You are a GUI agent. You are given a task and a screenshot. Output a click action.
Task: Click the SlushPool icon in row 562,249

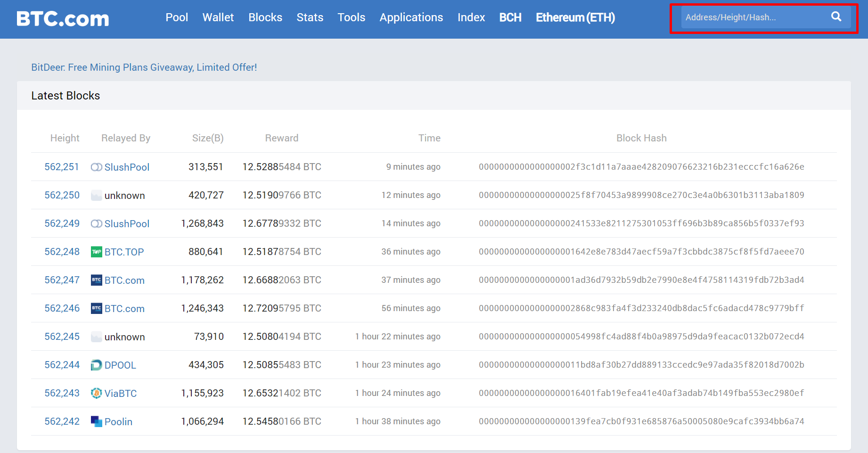tap(96, 224)
